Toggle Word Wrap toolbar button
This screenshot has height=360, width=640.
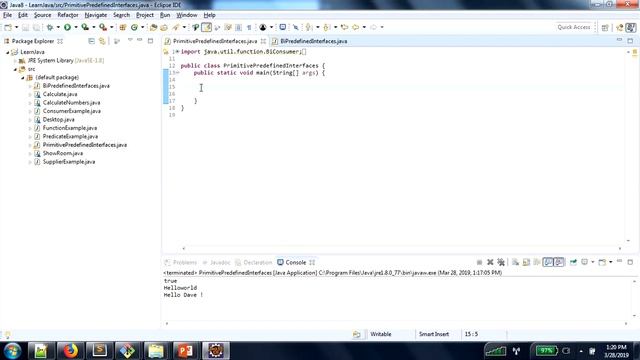pyautogui.click(x=228, y=27)
